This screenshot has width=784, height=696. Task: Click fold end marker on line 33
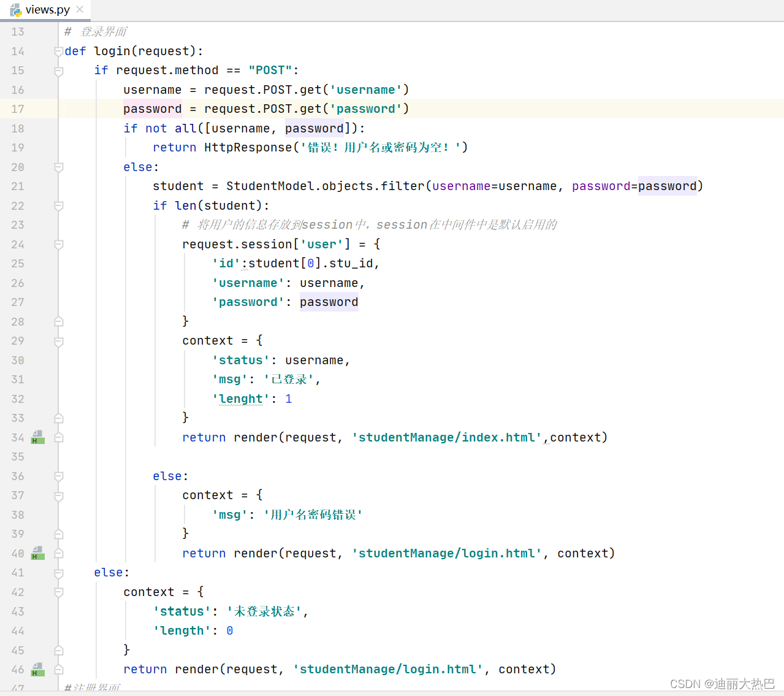click(x=59, y=418)
